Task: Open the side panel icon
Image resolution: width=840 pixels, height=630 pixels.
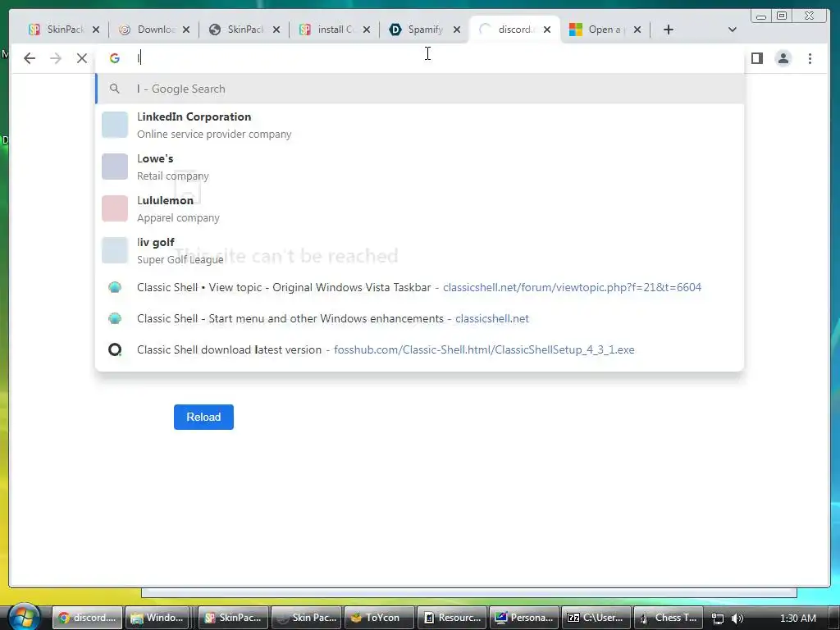Action: pos(756,58)
